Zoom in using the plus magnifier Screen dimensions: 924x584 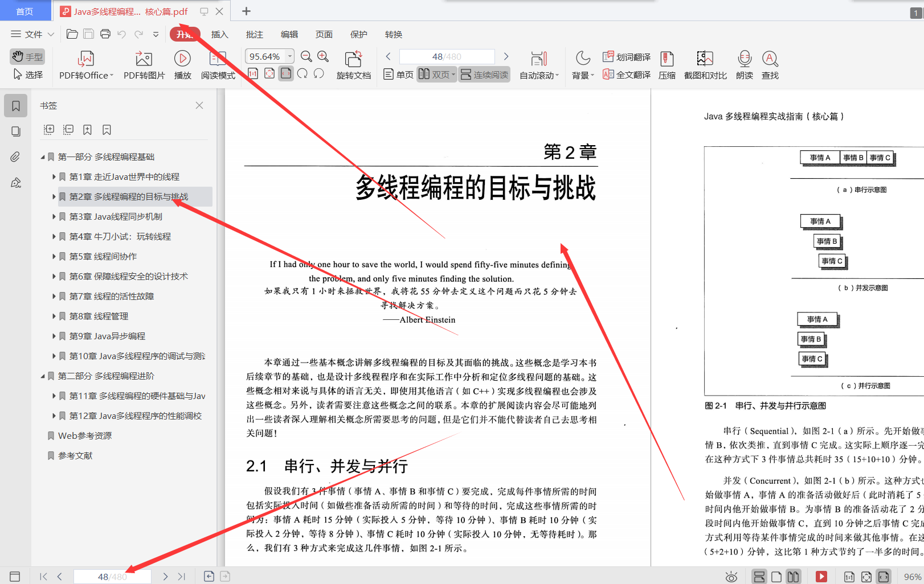323,56
